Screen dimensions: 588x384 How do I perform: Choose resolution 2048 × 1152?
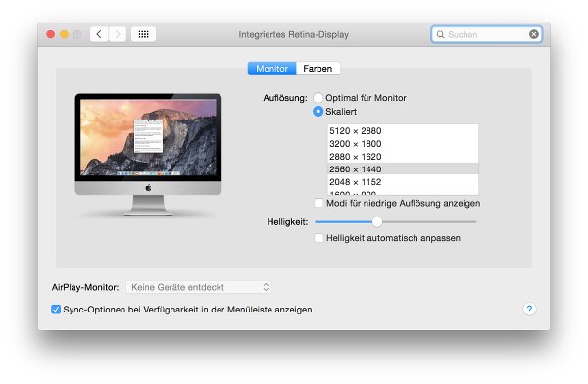pos(403,182)
